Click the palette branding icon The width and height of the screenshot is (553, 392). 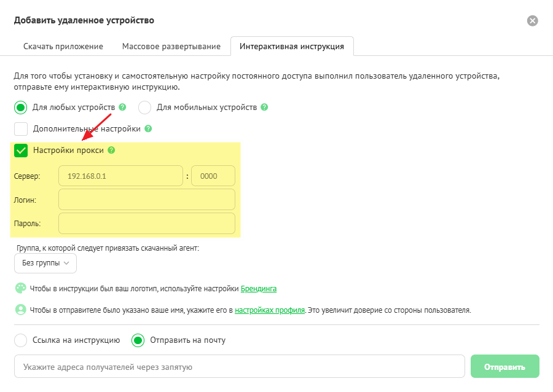(21, 288)
